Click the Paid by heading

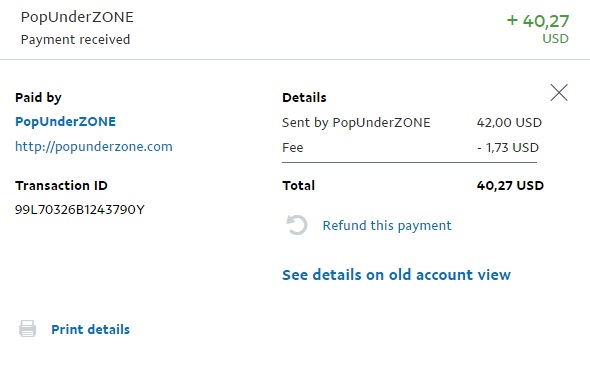[x=38, y=98]
